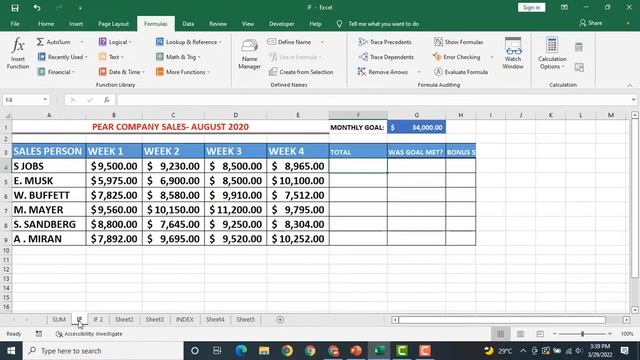Collapse the ribbon
640x360 pixels.
630,85
